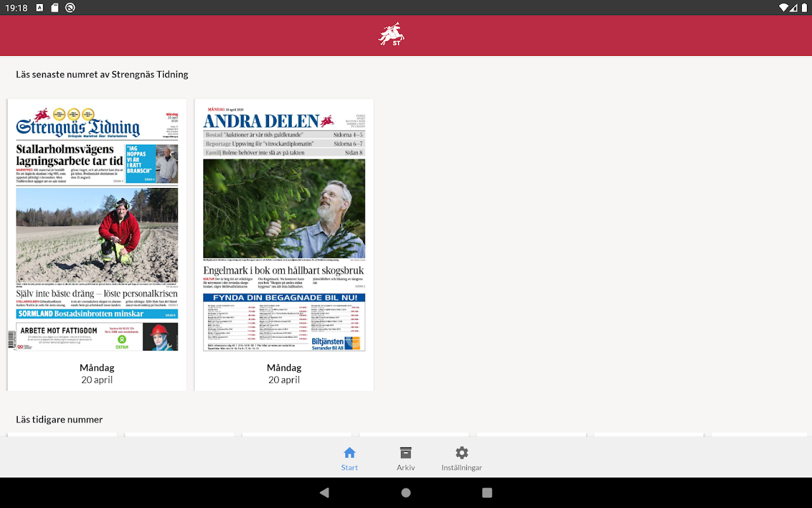This screenshot has height=508, width=812.
Task: Open Inställningar settings tab
Action: (x=462, y=459)
